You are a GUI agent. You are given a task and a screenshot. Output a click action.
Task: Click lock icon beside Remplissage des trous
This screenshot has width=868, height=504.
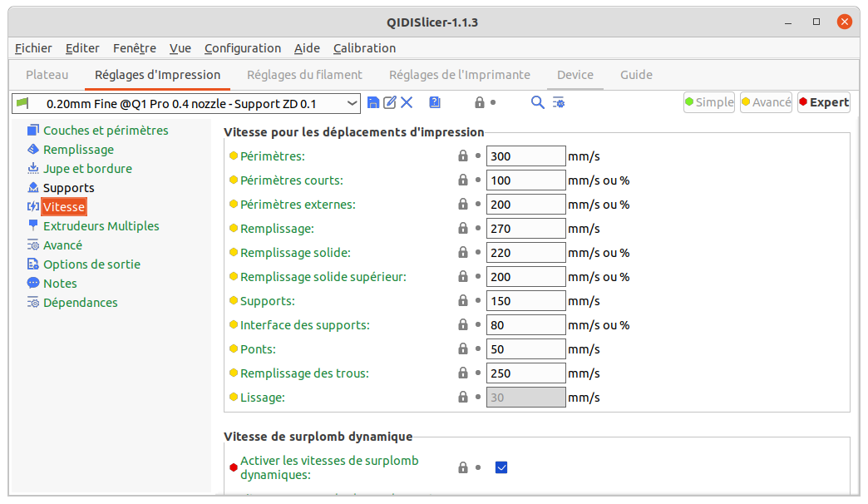click(x=463, y=373)
